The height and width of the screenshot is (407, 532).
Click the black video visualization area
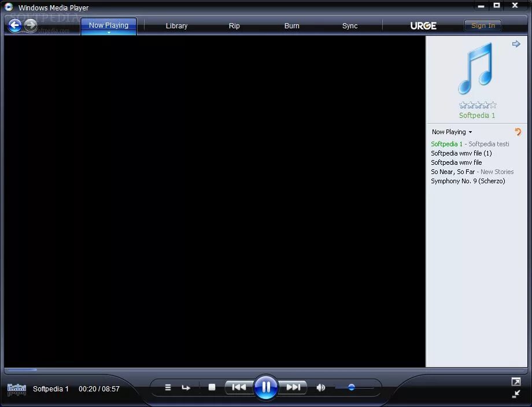coord(215,201)
